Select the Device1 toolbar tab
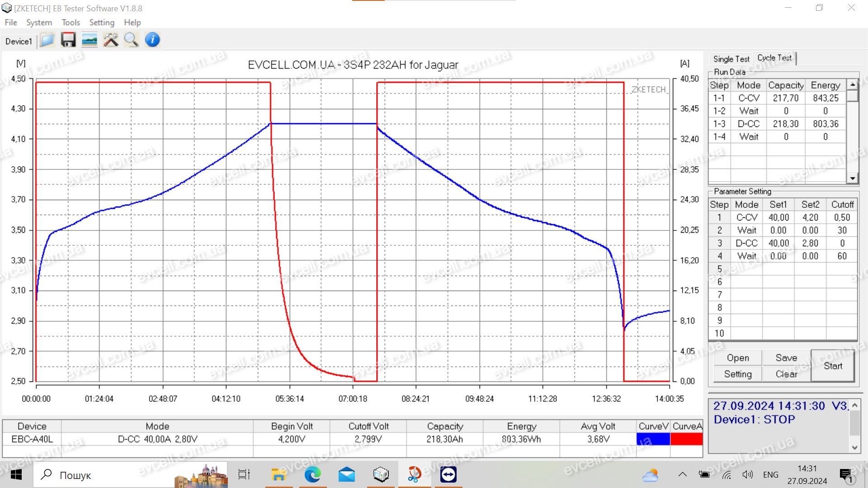This screenshot has width=868, height=488. (x=19, y=42)
